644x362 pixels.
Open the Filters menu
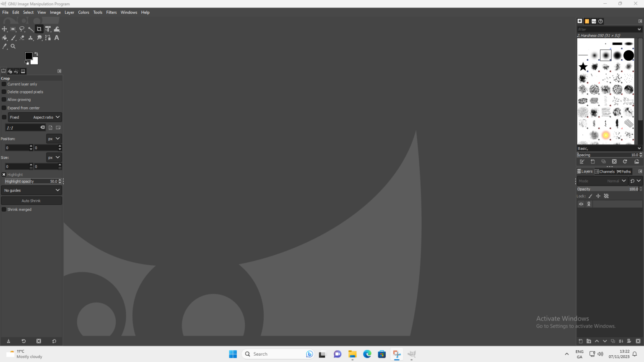[x=111, y=12]
